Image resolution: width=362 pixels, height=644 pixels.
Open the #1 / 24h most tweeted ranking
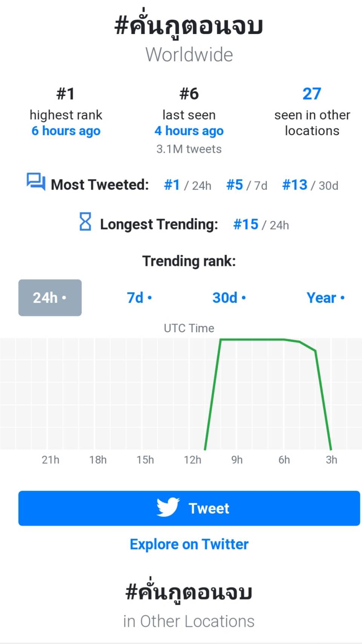click(x=188, y=185)
